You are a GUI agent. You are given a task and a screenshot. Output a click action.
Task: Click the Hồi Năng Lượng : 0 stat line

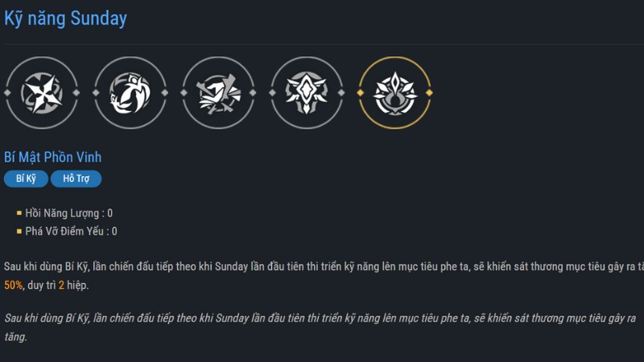coord(69,213)
